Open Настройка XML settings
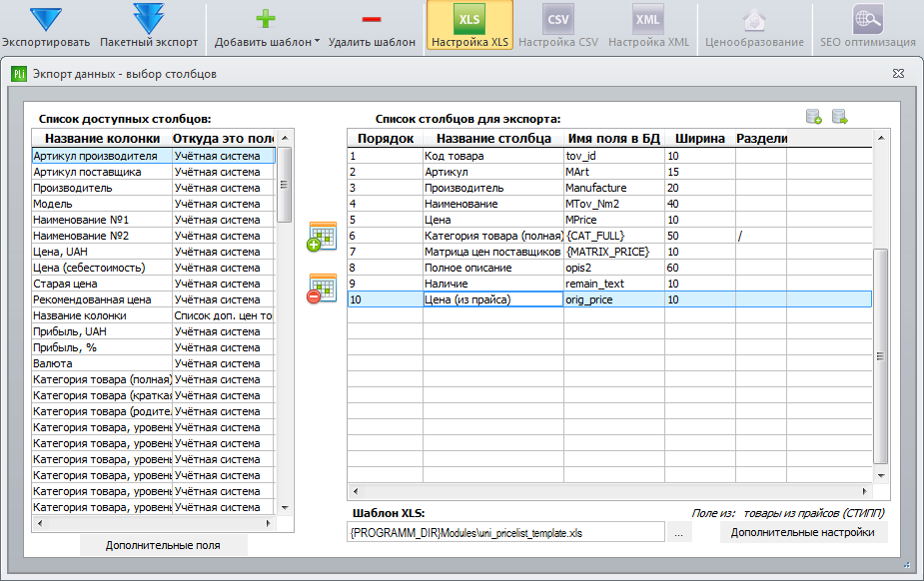924x581 pixels. pyautogui.click(x=648, y=25)
